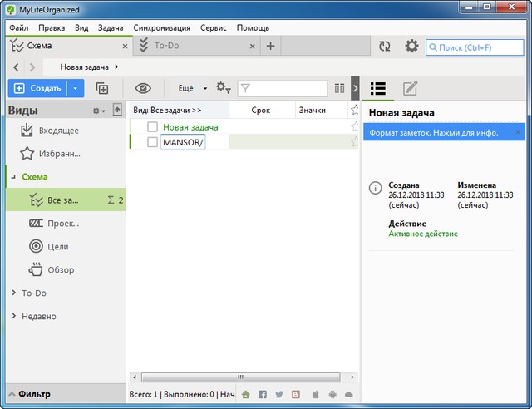Open the dropdown arrow next to Создать
The image size is (532, 409).
[x=75, y=88]
